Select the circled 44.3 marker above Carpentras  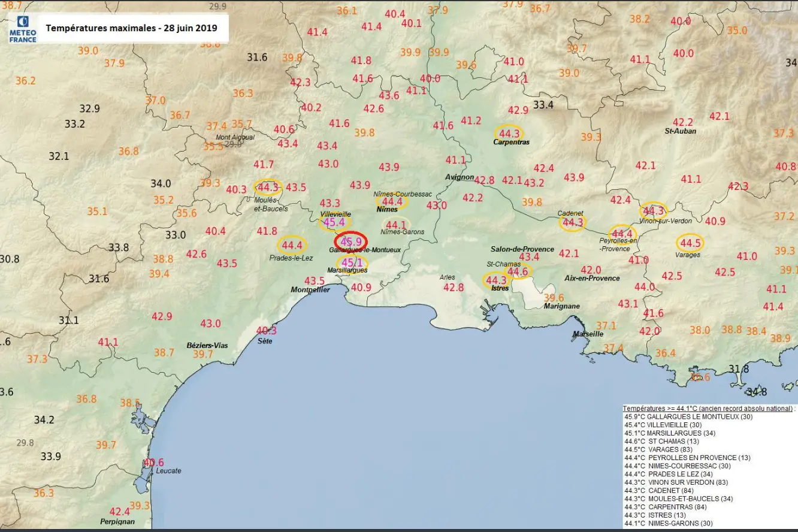(509, 133)
